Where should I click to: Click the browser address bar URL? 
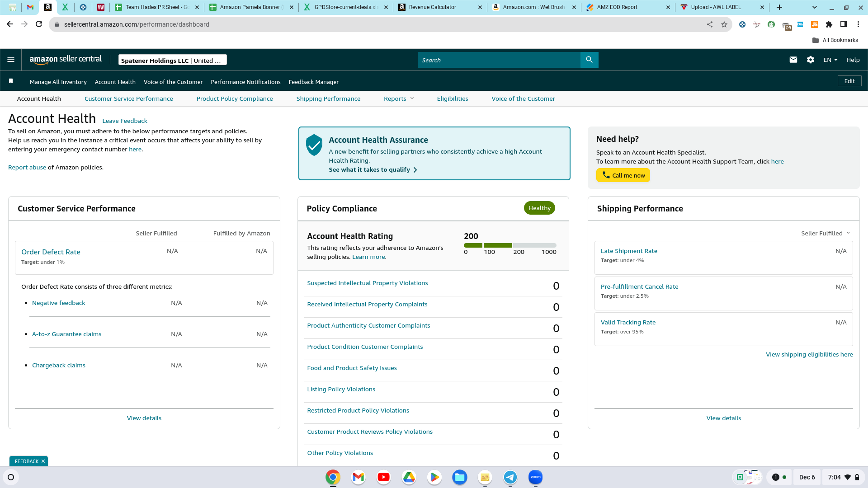[137, 24]
